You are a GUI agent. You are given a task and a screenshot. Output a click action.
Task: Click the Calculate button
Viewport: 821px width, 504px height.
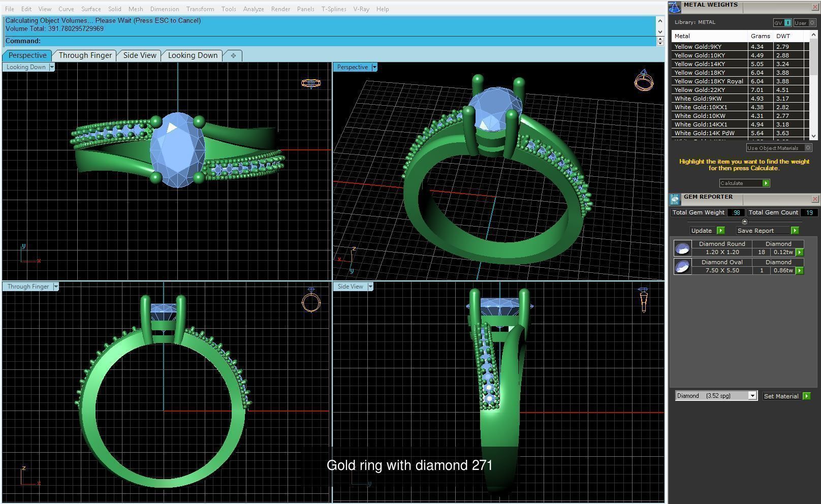744,183
